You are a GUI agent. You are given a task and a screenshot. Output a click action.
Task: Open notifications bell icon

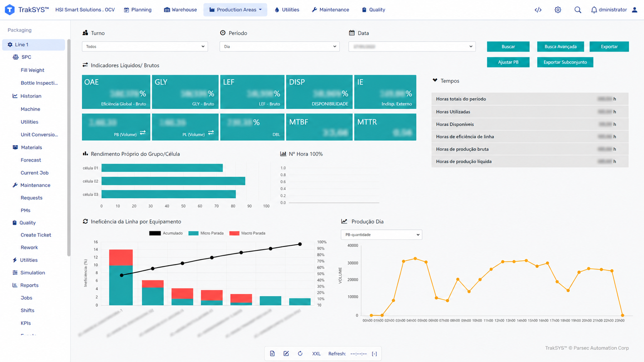[x=594, y=10]
